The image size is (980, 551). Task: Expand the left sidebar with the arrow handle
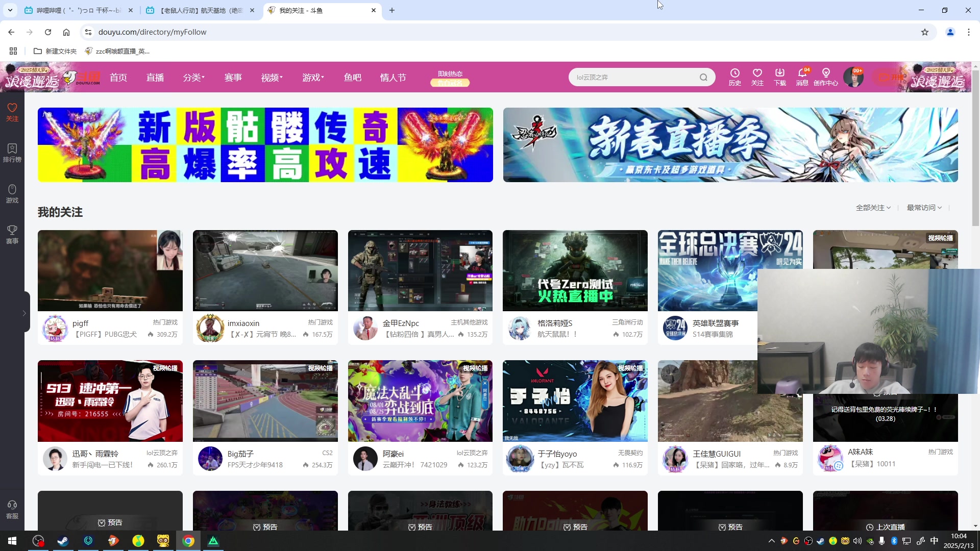(x=24, y=313)
